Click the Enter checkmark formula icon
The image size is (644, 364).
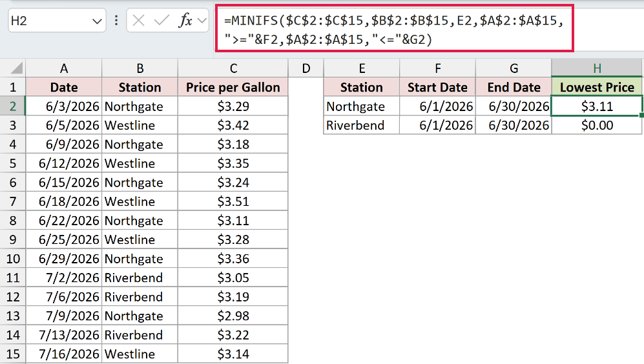[x=161, y=20]
